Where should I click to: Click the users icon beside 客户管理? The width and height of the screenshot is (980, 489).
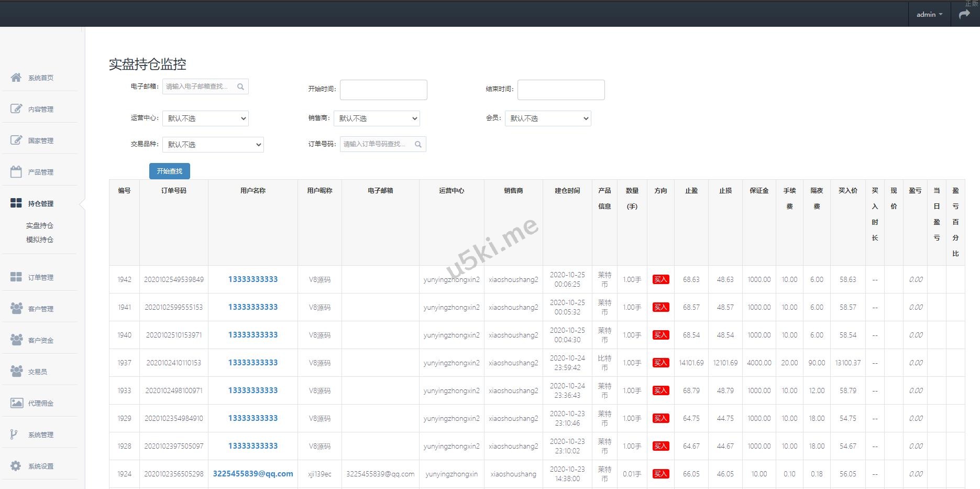pos(16,308)
